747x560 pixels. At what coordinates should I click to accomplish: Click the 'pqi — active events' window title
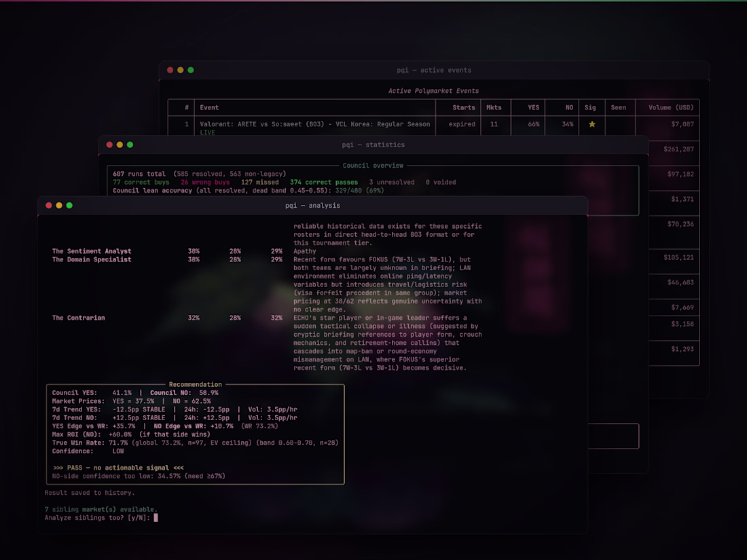click(433, 70)
